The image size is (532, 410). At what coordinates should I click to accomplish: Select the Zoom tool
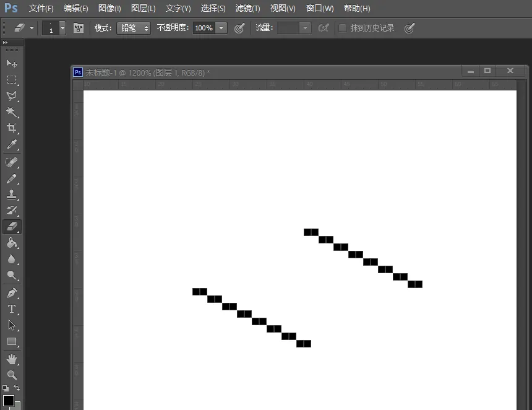point(12,375)
